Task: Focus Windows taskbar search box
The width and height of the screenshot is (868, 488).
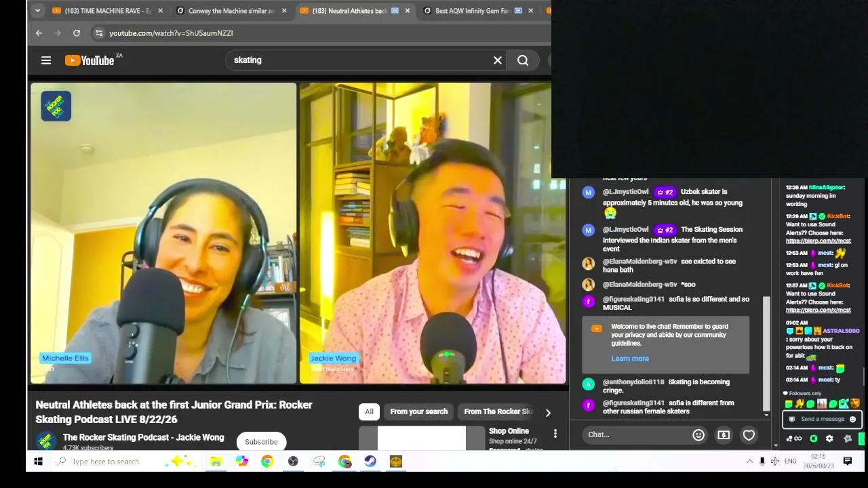Action: tap(106, 462)
